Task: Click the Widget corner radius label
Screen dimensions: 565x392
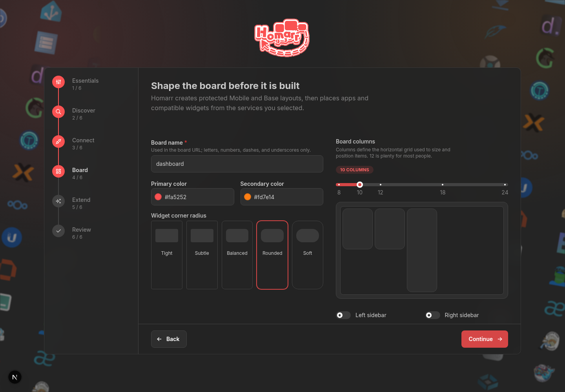Action: (x=179, y=216)
